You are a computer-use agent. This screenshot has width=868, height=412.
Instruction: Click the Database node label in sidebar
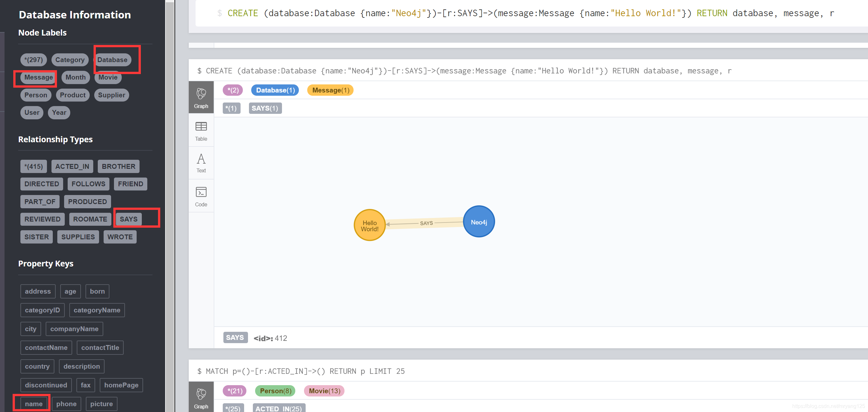pos(112,60)
